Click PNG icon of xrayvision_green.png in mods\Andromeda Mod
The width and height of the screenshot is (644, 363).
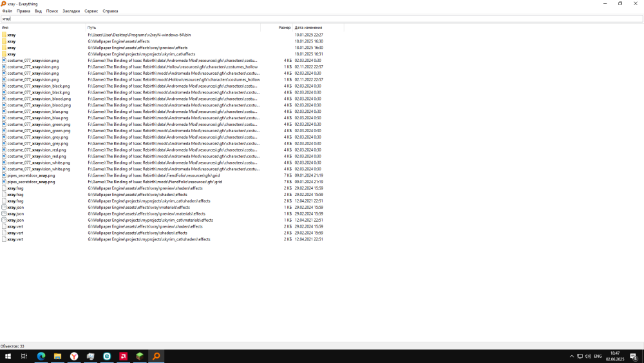4,130
